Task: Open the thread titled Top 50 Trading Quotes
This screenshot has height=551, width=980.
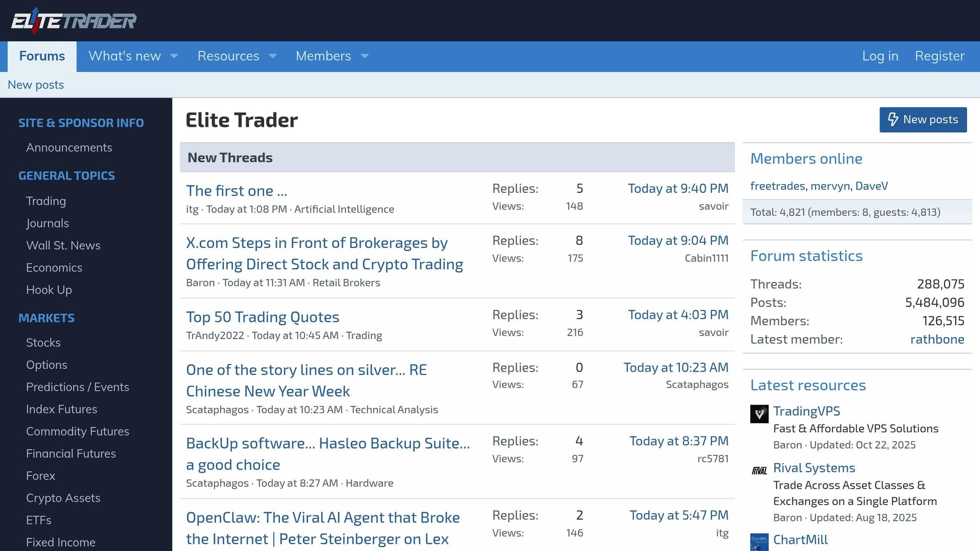Action: (x=263, y=317)
